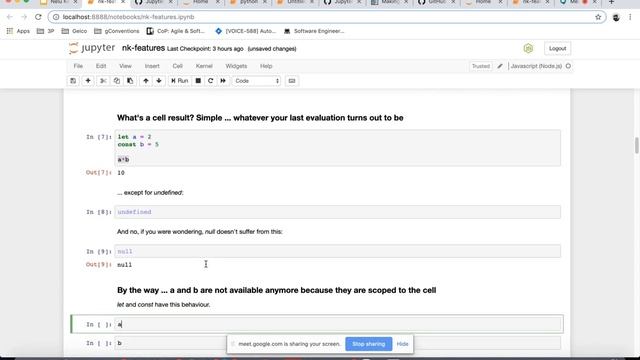
Task: Open the View menu
Action: coord(125,66)
